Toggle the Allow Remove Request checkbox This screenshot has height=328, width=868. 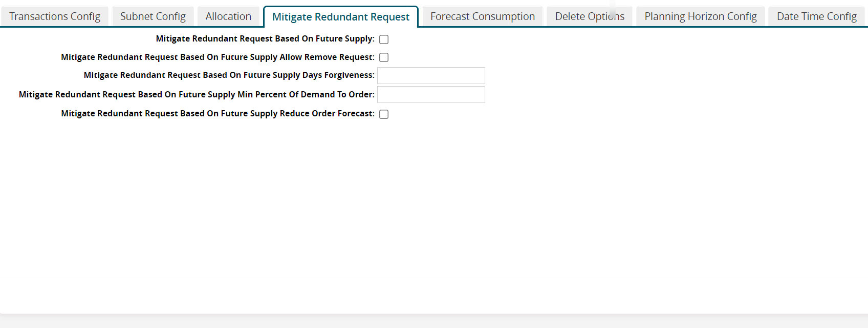(384, 57)
